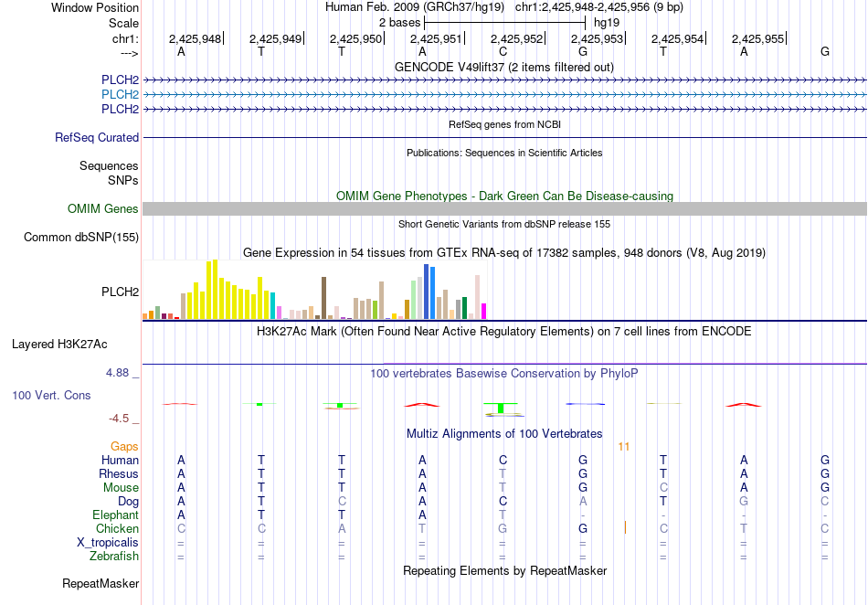This screenshot has height=605, width=868.
Task: Click the 2 bases scale label
Action: 399,23
